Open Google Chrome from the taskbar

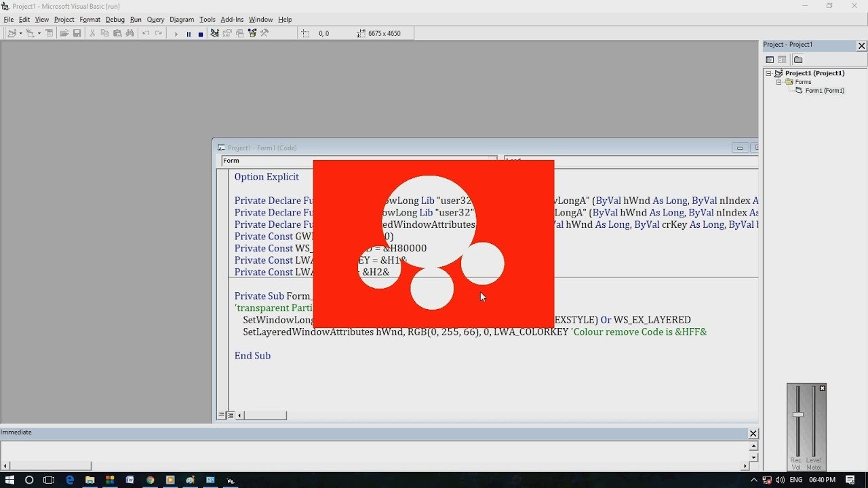click(x=151, y=480)
